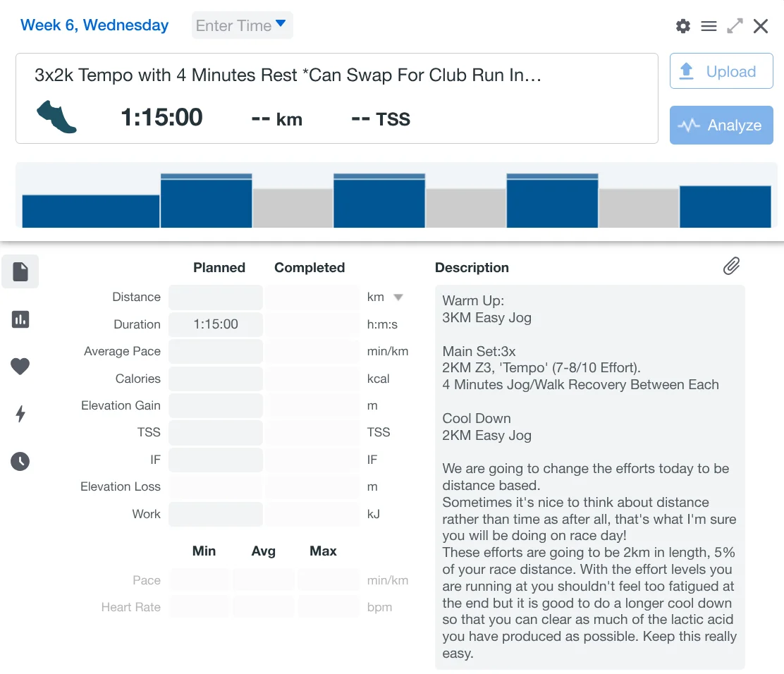Open the settings gear icon
Screen dimensions: 784x674
[682, 26]
